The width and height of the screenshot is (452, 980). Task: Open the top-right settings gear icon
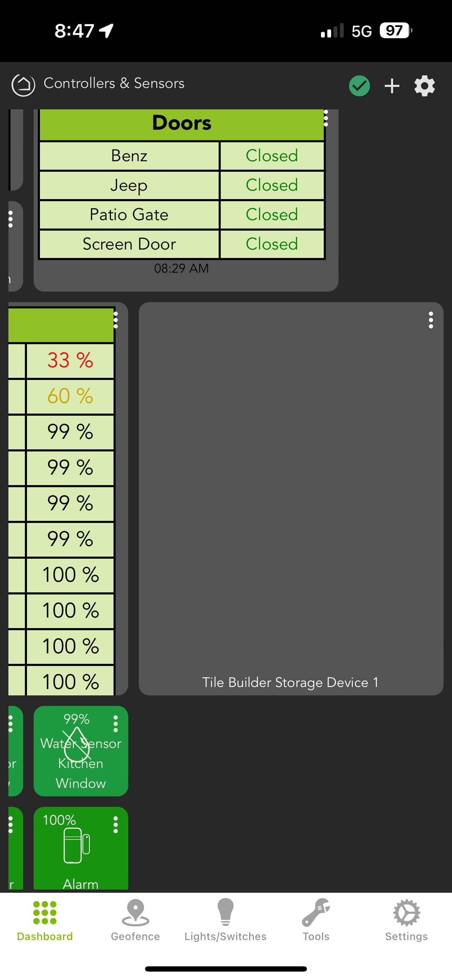pos(425,86)
